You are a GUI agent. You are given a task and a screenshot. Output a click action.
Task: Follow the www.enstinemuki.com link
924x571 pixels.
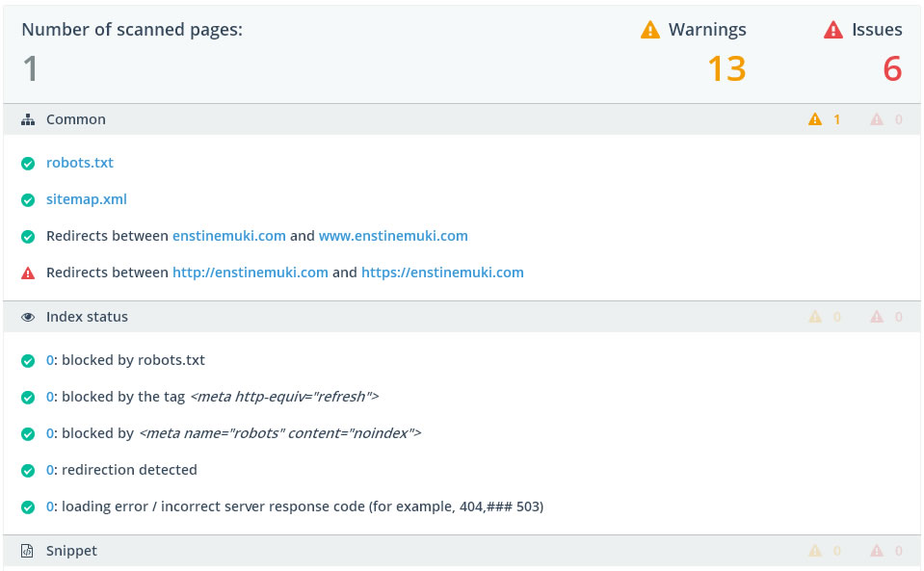(393, 236)
